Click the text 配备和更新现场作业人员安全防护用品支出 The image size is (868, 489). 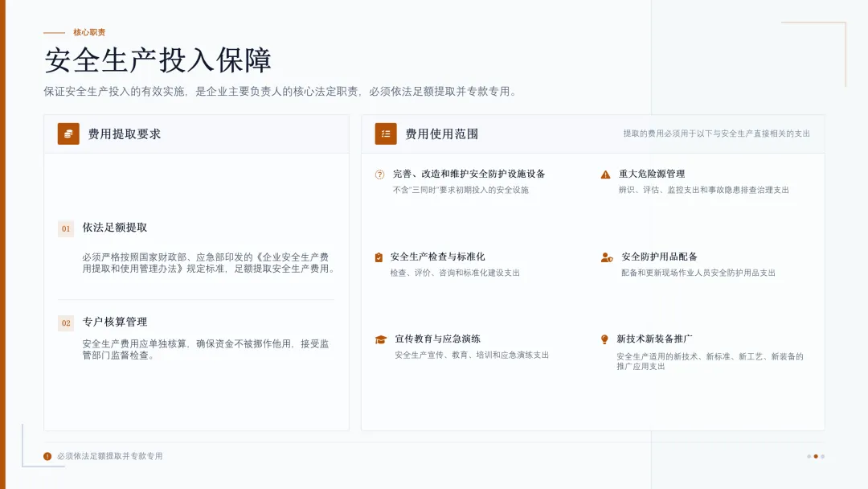click(698, 273)
